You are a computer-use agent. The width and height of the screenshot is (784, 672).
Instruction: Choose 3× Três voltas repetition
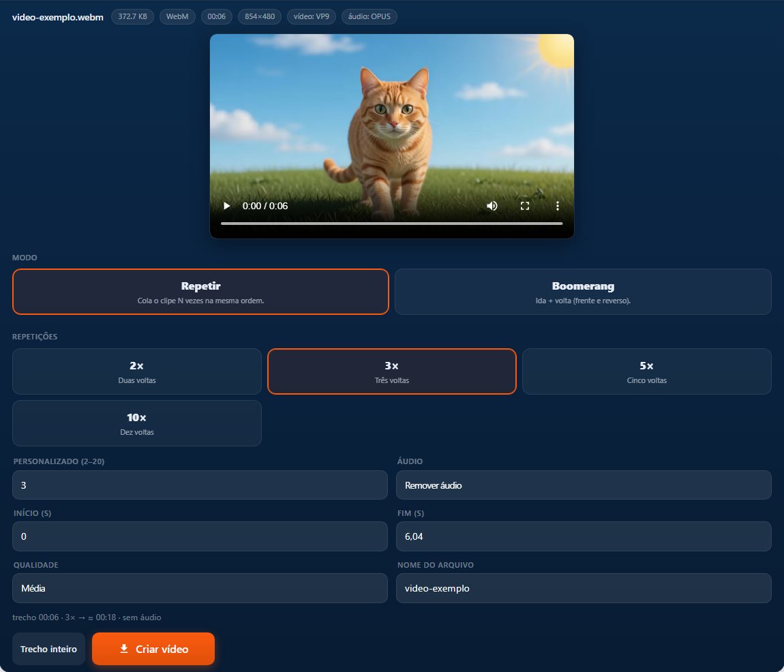click(392, 371)
